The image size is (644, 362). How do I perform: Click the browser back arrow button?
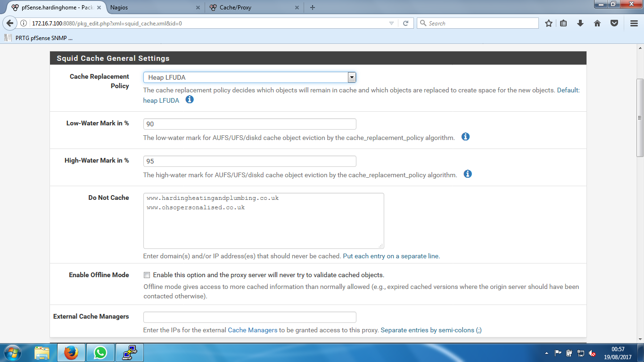point(9,23)
